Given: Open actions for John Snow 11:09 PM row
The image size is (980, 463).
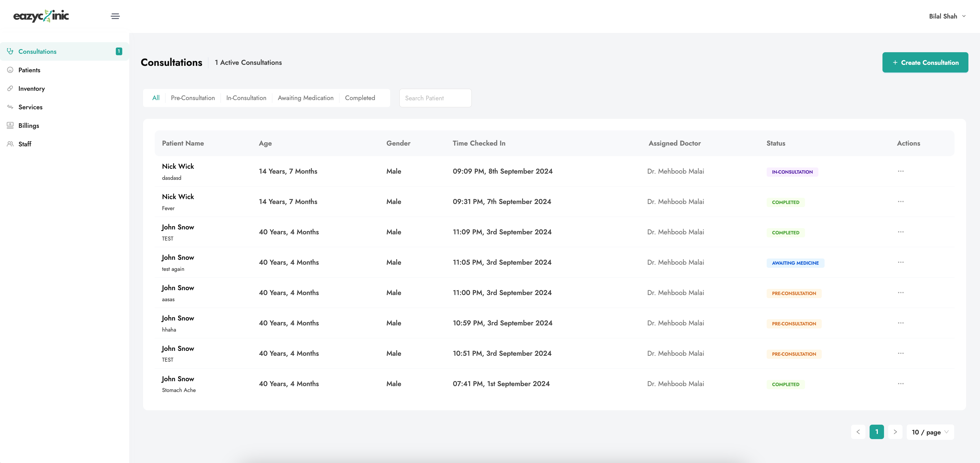Looking at the screenshot, I should click(900, 232).
